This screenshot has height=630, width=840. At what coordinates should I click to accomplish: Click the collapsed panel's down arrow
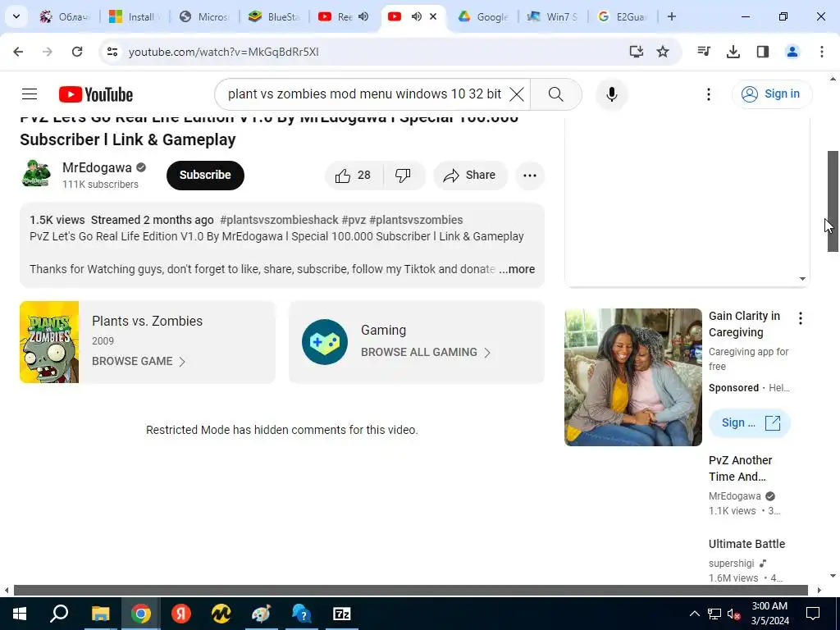[x=802, y=279]
